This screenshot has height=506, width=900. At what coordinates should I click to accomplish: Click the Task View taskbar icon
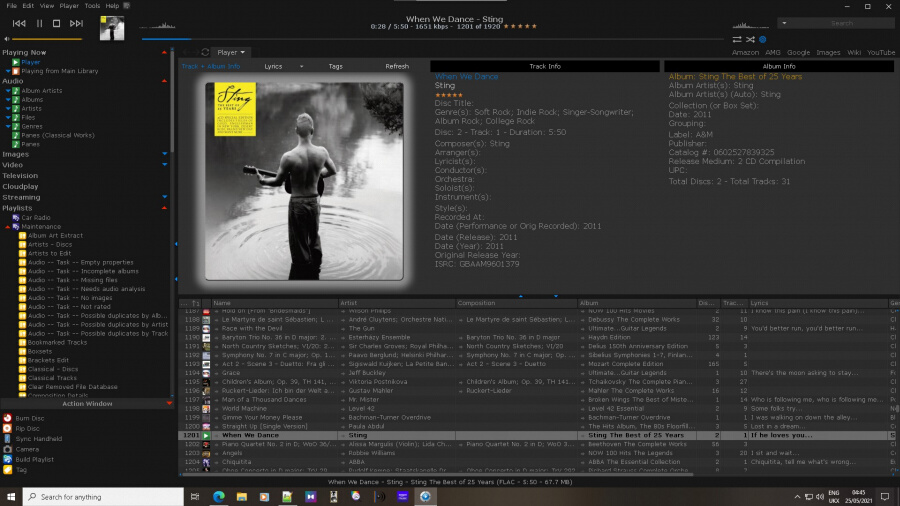pos(195,497)
